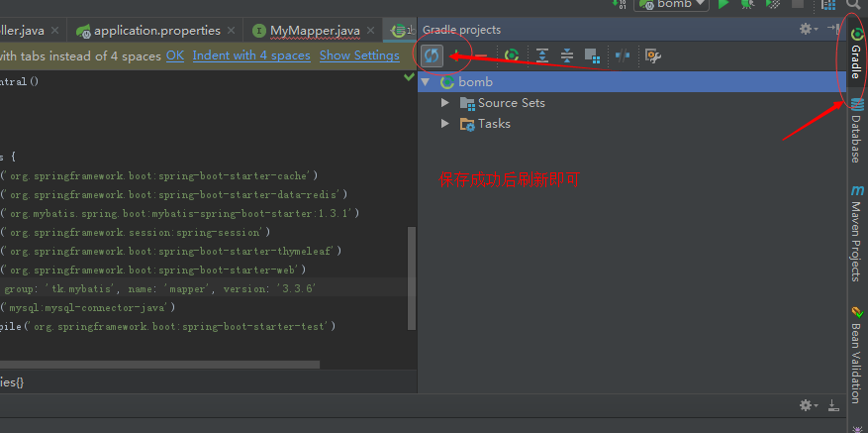This screenshot has height=433, width=868.
Task: Close the application.properties tab
Action: tap(231, 31)
